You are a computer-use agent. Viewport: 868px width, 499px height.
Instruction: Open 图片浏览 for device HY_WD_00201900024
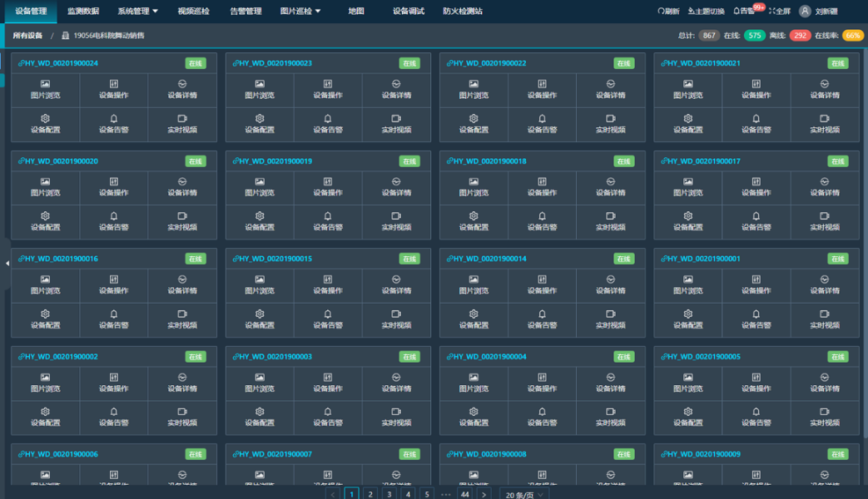coord(45,89)
